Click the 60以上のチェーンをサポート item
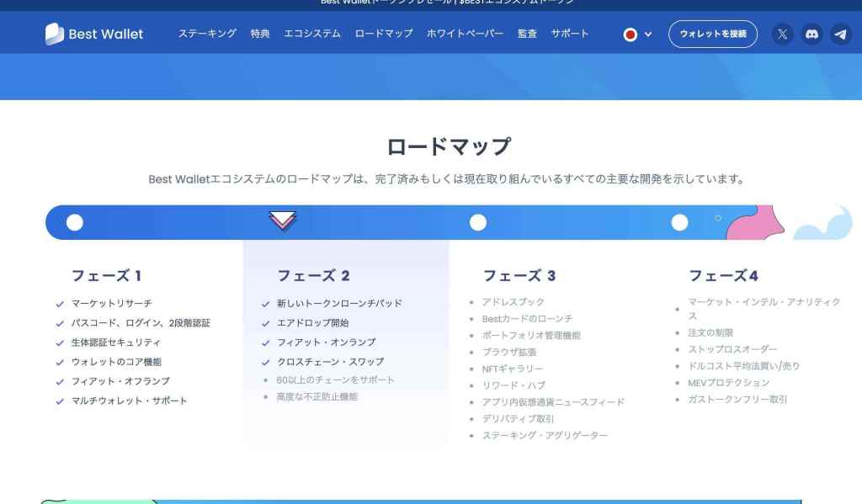The height and width of the screenshot is (504, 862). click(x=335, y=379)
